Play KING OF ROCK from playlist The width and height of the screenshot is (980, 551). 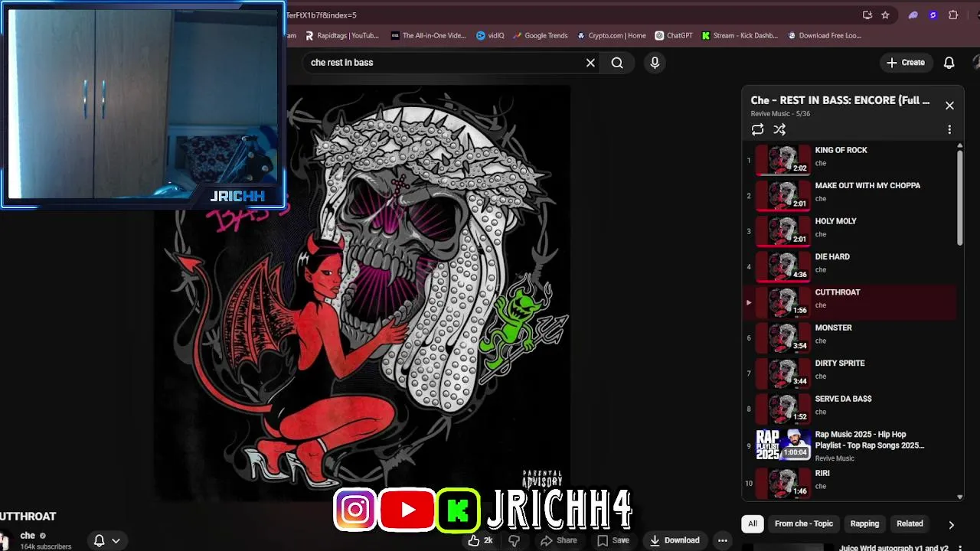(x=850, y=160)
